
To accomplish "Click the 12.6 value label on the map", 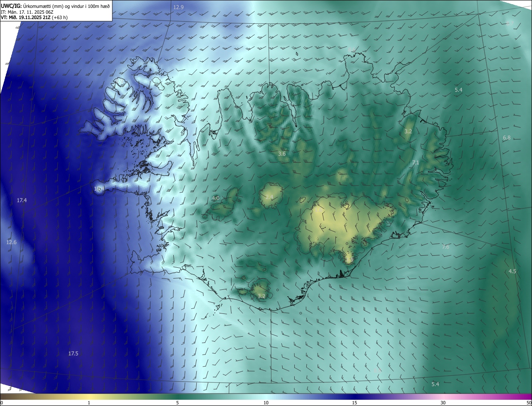I will (11, 242).
